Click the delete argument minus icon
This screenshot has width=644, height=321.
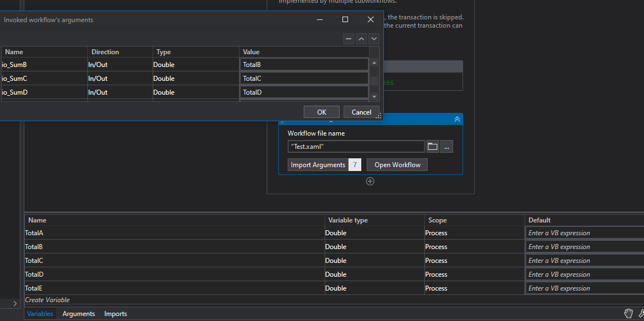pyautogui.click(x=349, y=39)
